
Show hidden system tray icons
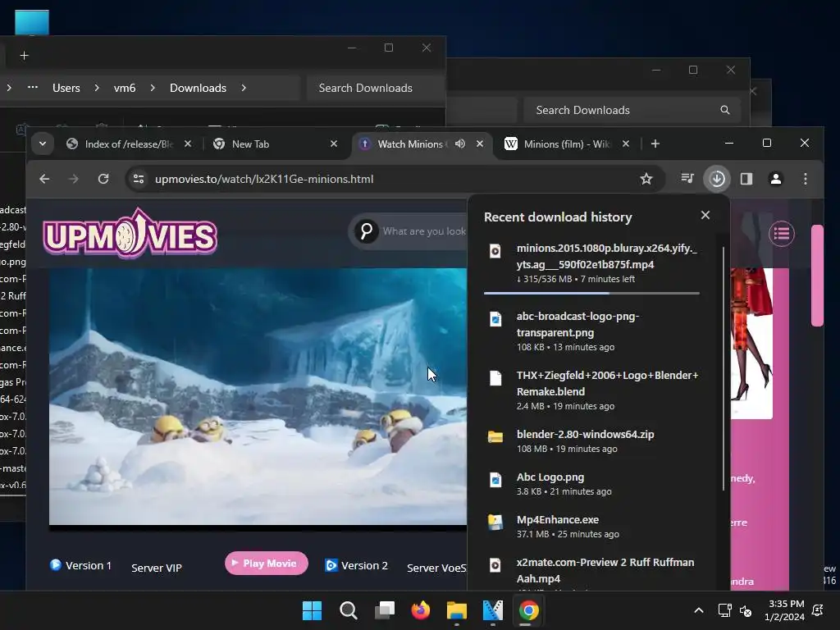click(699, 610)
